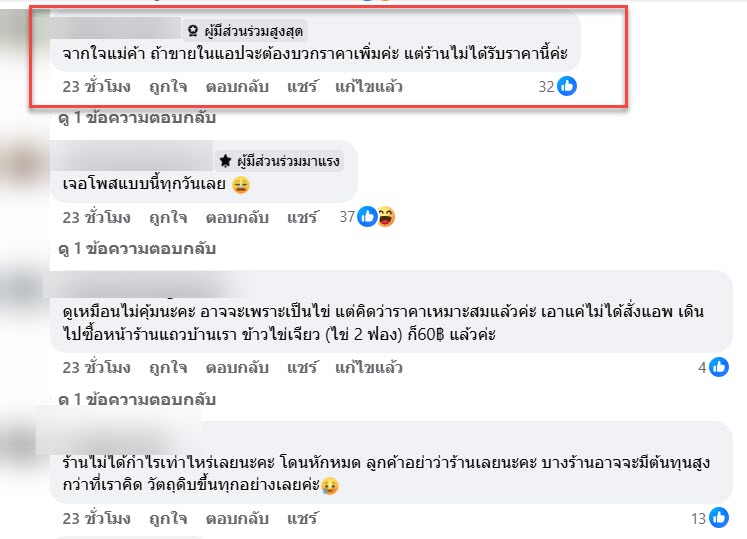The height and width of the screenshot is (539, 747).
Task: Click the rising contributor star badge ผู้มีส่วนร่วมมาแรง
Action: click(x=280, y=161)
